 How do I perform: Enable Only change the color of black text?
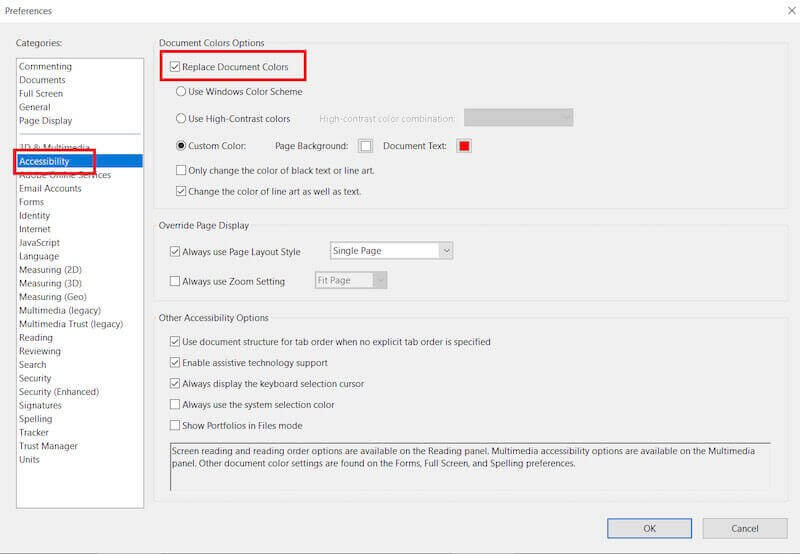(x=181, y=170)
